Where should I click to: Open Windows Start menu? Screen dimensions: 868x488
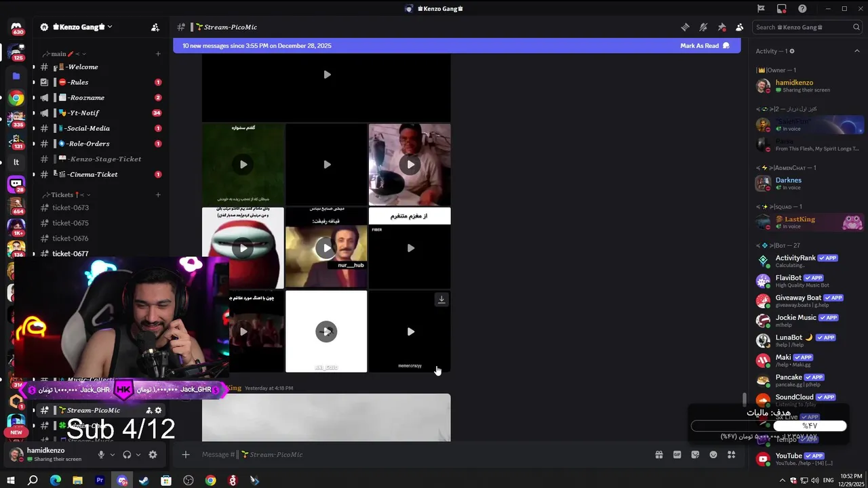(11, 481)
